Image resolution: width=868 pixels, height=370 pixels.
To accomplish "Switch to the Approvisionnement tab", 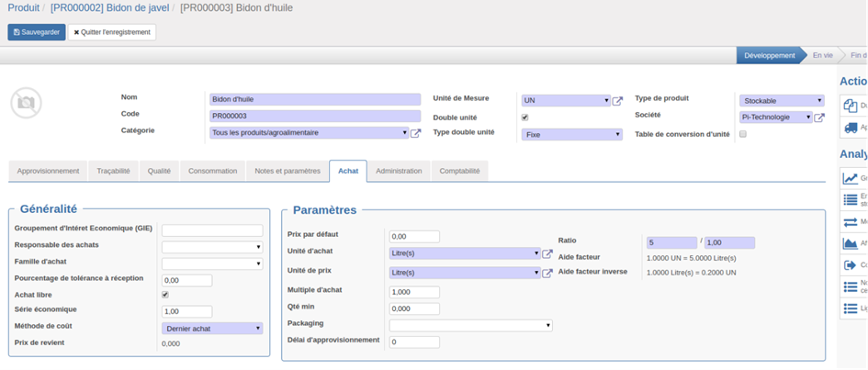I will point(48,171).
